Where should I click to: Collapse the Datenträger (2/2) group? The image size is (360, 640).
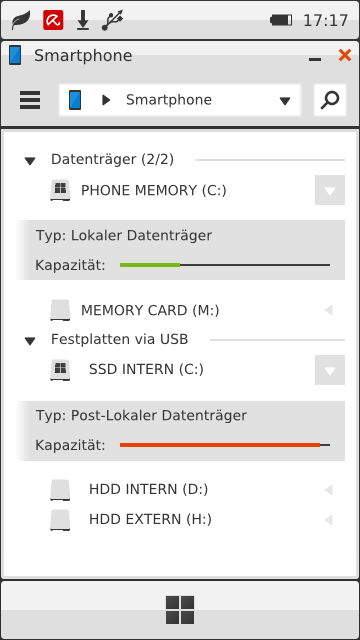pos(30,161)
